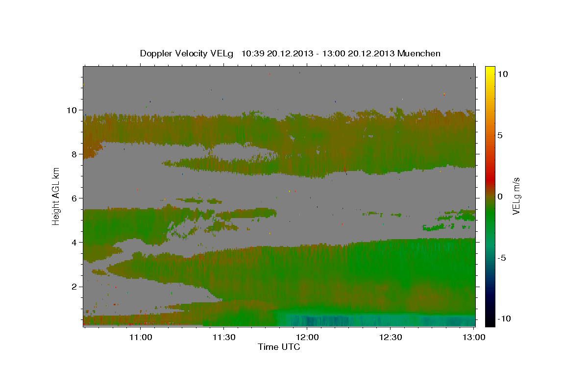Click the plot title "Doppler Velocity VELg"
Screen dimensions: 588x392
coord(187,53)
